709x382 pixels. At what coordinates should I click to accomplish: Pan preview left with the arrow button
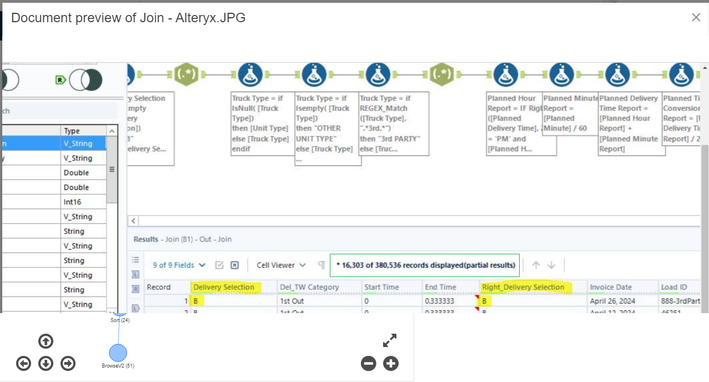point(24,363)
